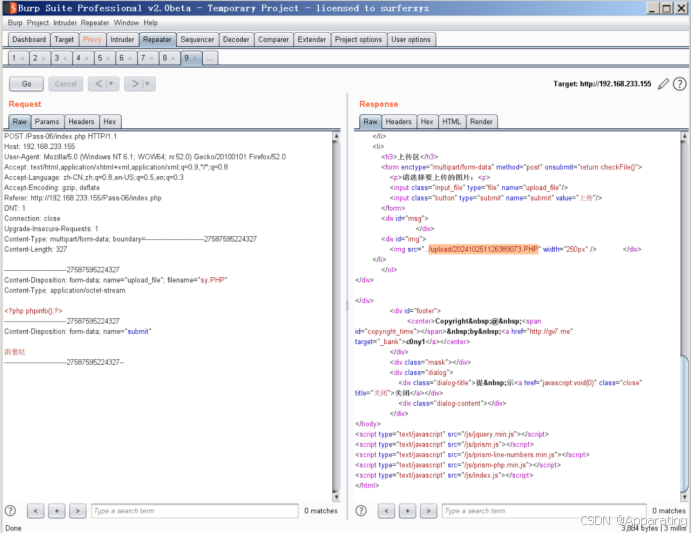Open the Repeater help question mark icon
Image resolution: width=692 pixels, height=534 pixels.
(680, 84)
